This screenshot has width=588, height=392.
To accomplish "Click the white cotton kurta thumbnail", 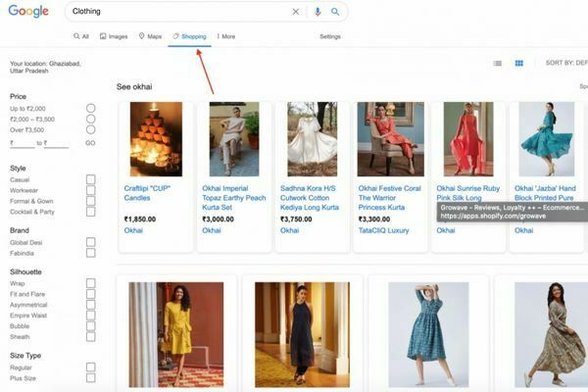I will tap(312, 139).
